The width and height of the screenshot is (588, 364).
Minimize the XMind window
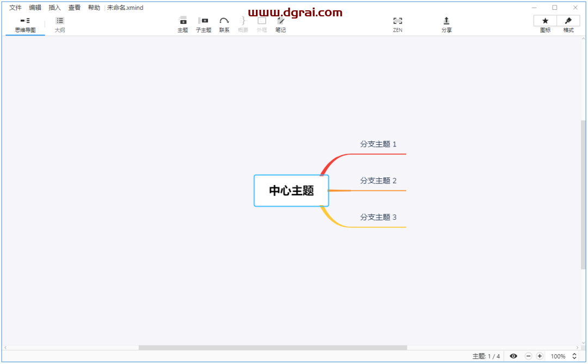tap(534, 8)
